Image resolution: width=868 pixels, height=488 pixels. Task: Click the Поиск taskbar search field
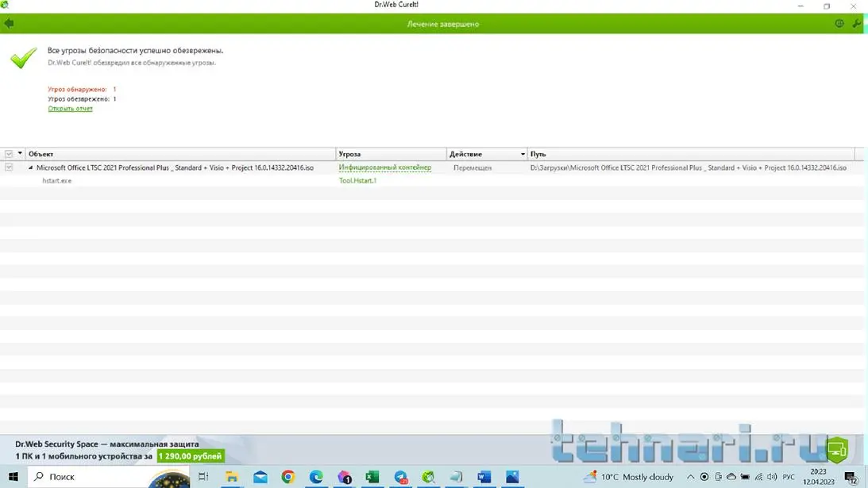pyautogui.click(x=109, y=476)
